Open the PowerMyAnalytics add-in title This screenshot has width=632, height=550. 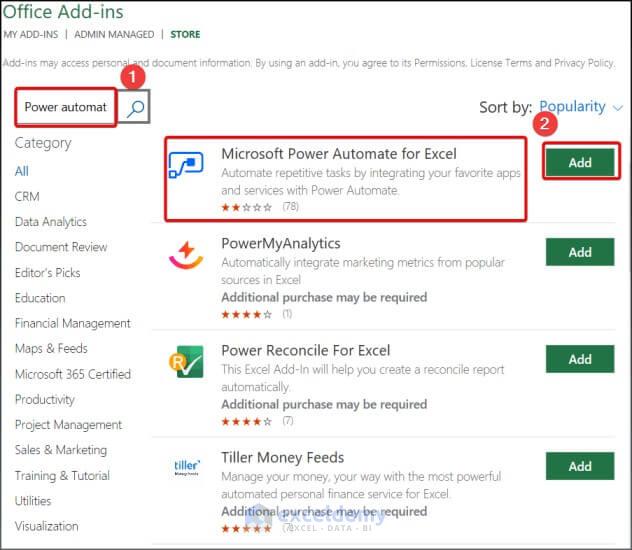point(281,243)
